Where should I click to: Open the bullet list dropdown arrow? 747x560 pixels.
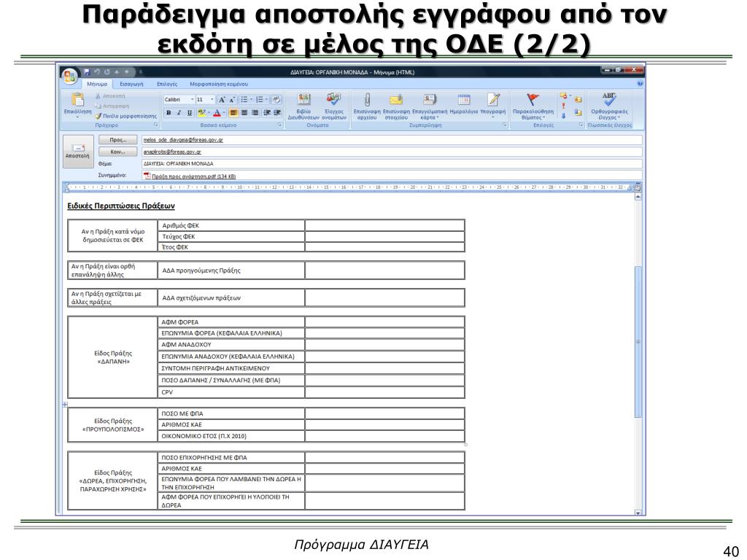pyautogui.click(x=252, y=99)
